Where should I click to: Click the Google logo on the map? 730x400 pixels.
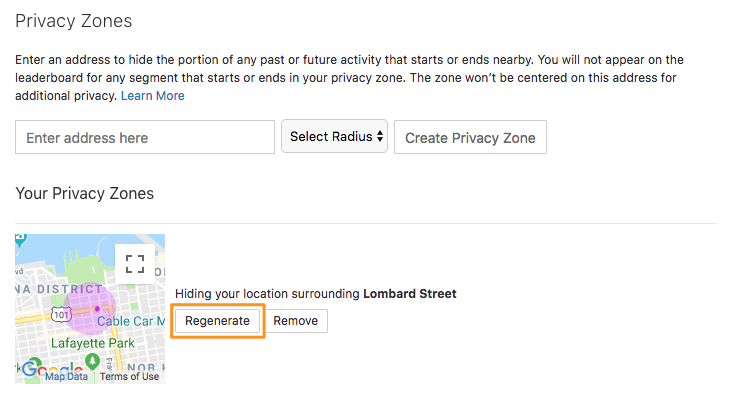pos(52,369)
